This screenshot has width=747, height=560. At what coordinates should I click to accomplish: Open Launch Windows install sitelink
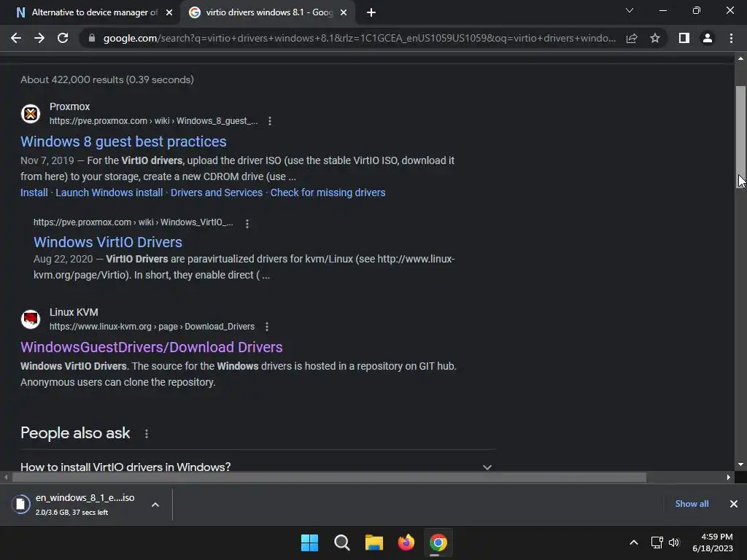pyautogui.click(x=109, y=192)
